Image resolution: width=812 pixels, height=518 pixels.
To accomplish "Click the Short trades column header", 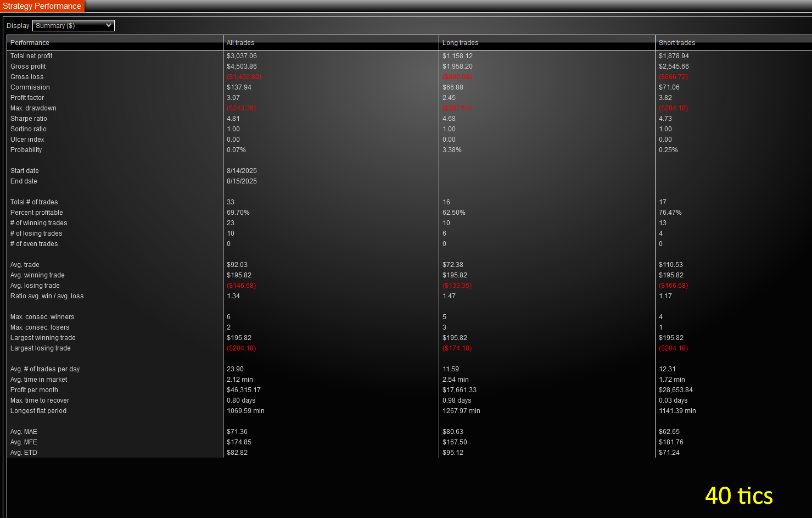I will pyautogui.click(x=676, y=43).
